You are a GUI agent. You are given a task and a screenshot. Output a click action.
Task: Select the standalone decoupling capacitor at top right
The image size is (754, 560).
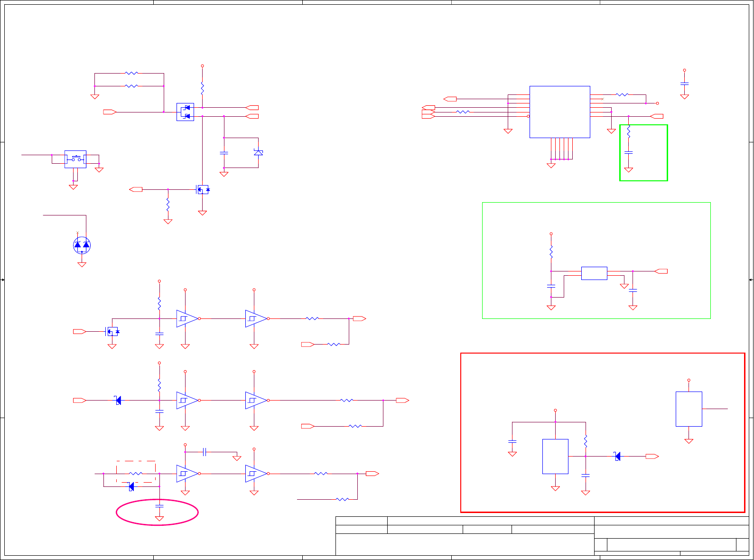click(x=684, y=84)
